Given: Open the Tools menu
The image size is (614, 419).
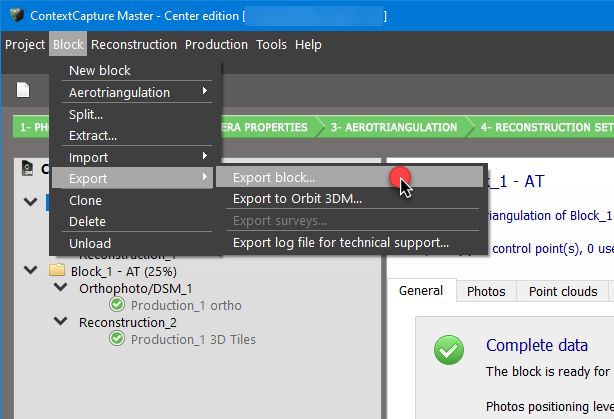Looking at the screenshot, I should pyautogui.click(x=271, y=44).
